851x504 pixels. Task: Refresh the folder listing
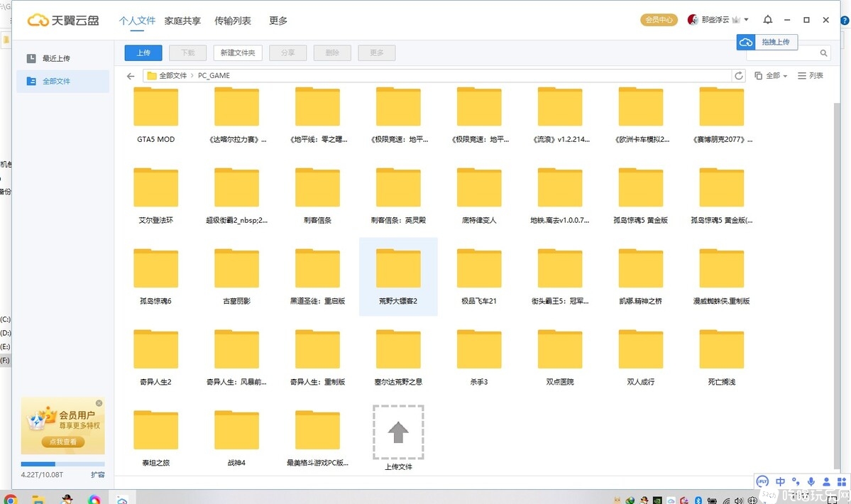739,76
